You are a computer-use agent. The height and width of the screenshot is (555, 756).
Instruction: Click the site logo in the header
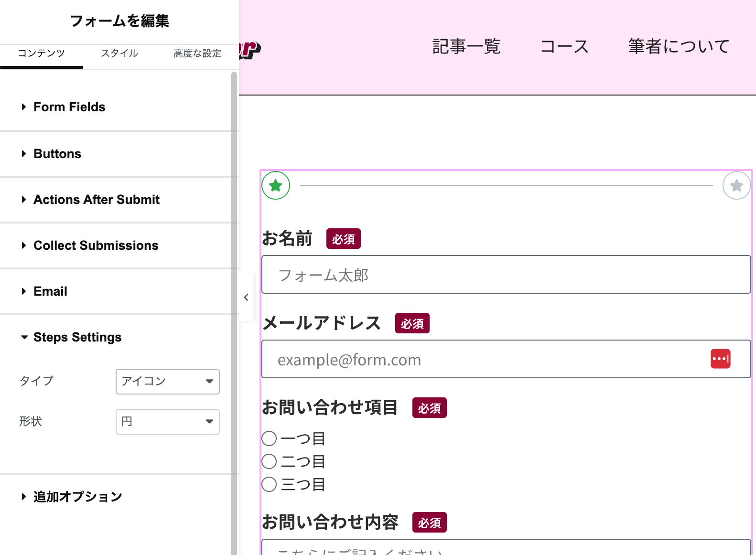pos(250,49)
